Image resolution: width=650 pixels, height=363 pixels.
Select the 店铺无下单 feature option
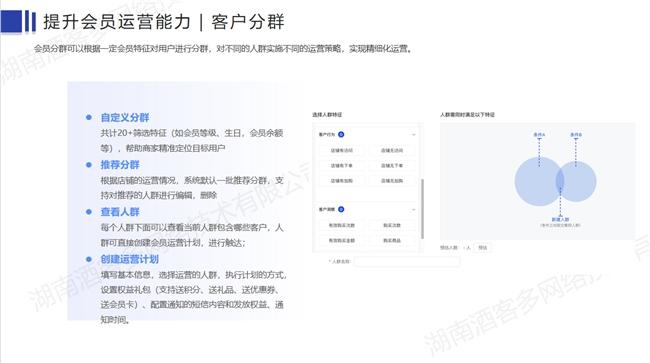point(392,165)
